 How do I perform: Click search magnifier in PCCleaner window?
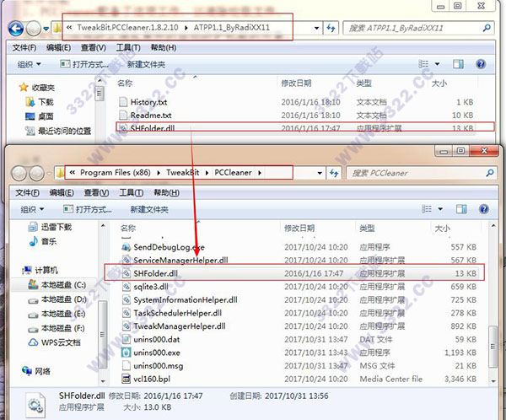click(x=490, y=173)
